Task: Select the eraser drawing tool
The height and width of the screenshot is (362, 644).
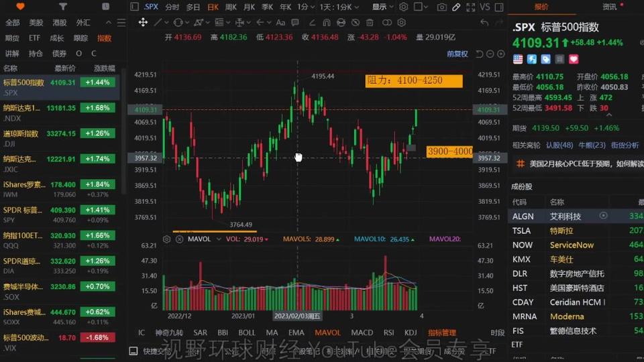Action: point(312,22)
